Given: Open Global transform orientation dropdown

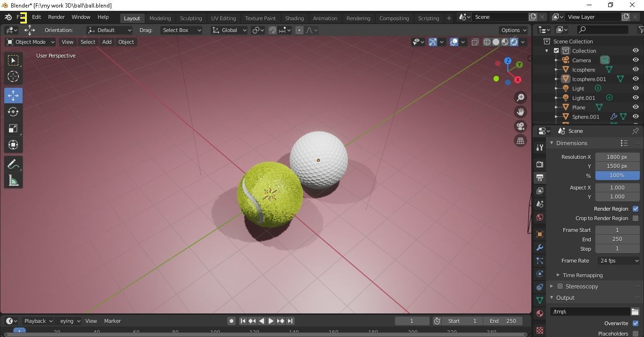Looking at the screenshot, I should (229, 30).
